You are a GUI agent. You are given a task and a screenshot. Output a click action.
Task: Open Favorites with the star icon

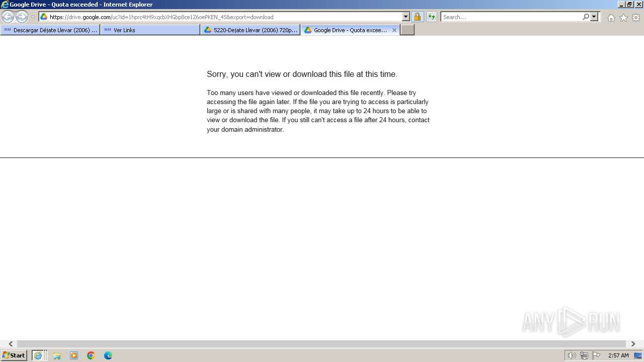coord(623,18)
